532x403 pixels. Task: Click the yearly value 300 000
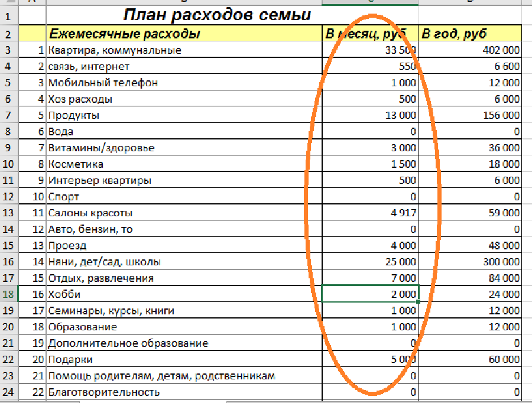pyautogui.click(x=470, y=262)
